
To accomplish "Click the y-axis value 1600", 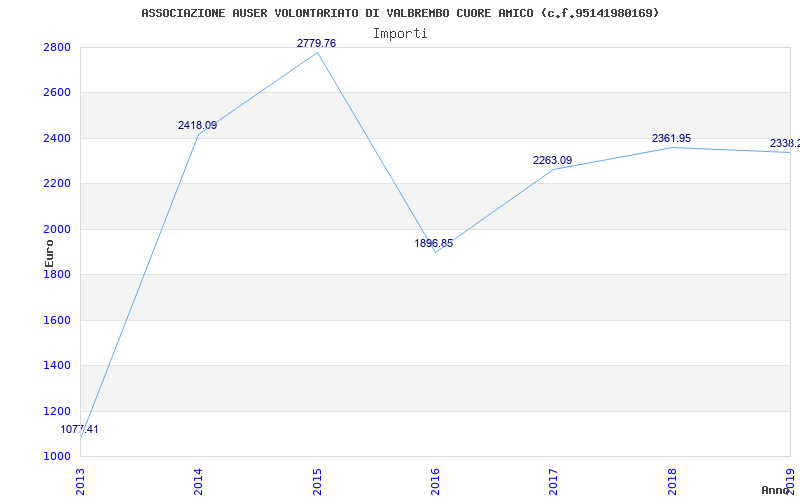I will [57, 320].
